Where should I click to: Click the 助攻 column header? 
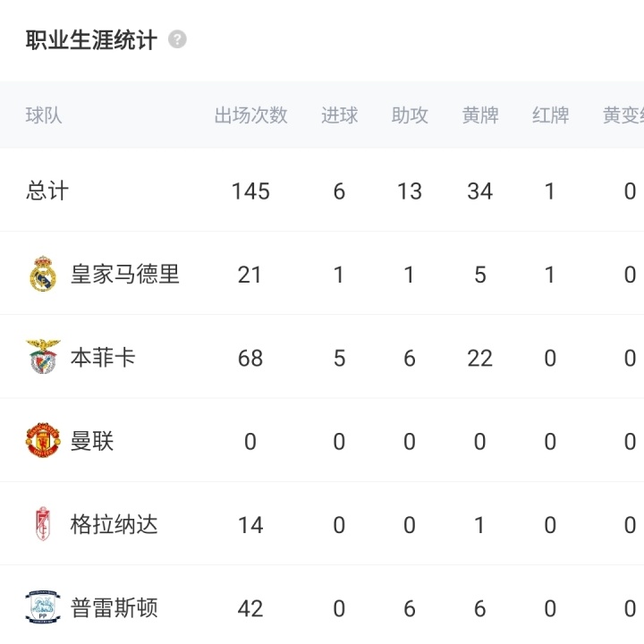point(410,115)
